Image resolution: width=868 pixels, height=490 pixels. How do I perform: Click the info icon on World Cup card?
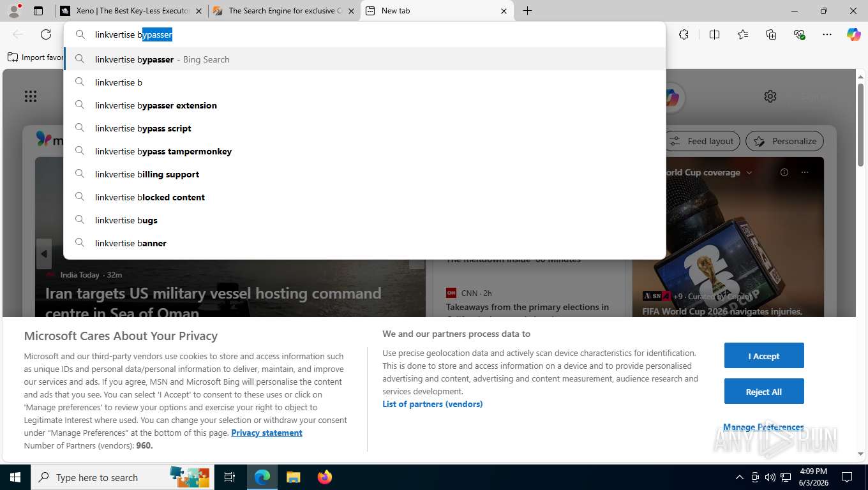click(784, 172)
